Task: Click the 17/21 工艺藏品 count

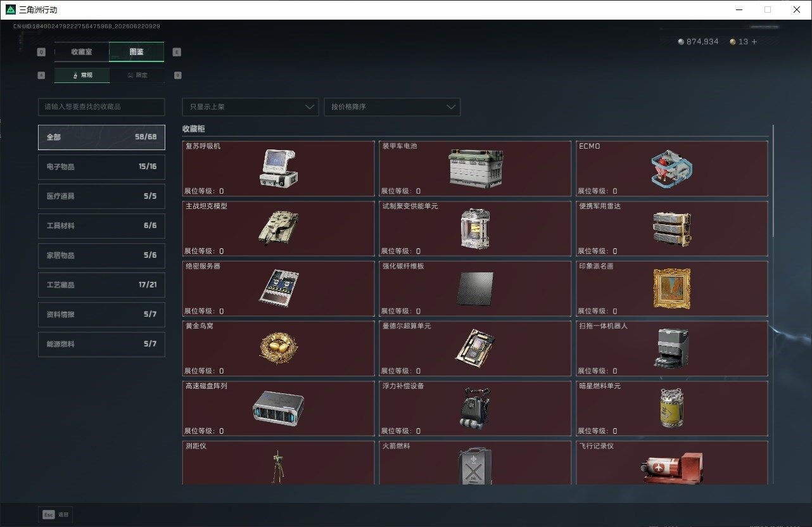Action: click(148, 285)
